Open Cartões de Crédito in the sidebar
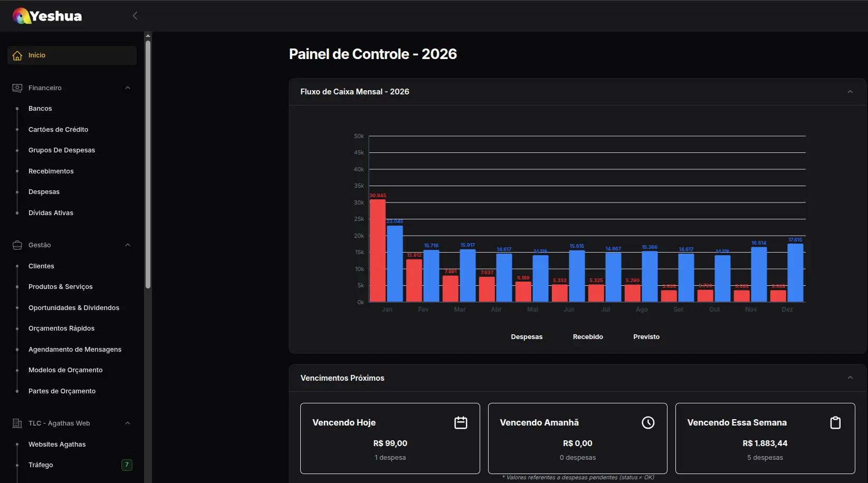Screen dimensions: 868x483 [x=58, y=130]
